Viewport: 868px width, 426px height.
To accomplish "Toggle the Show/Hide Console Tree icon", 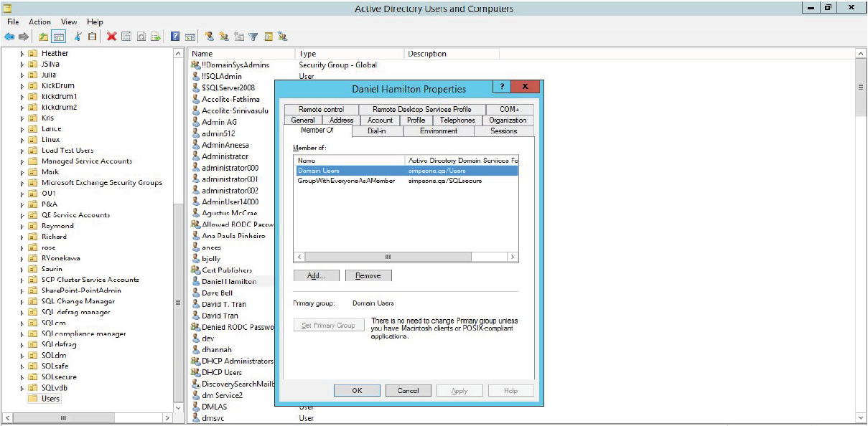I will tap(58, 37).
